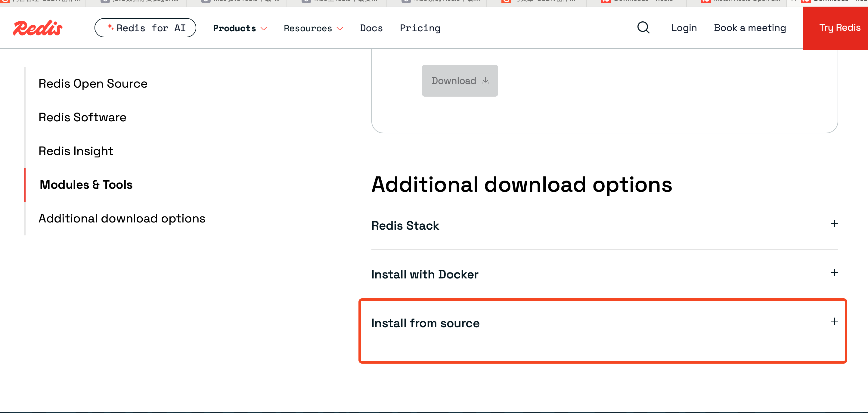Click the Redis logo

(x=38, y=28)
